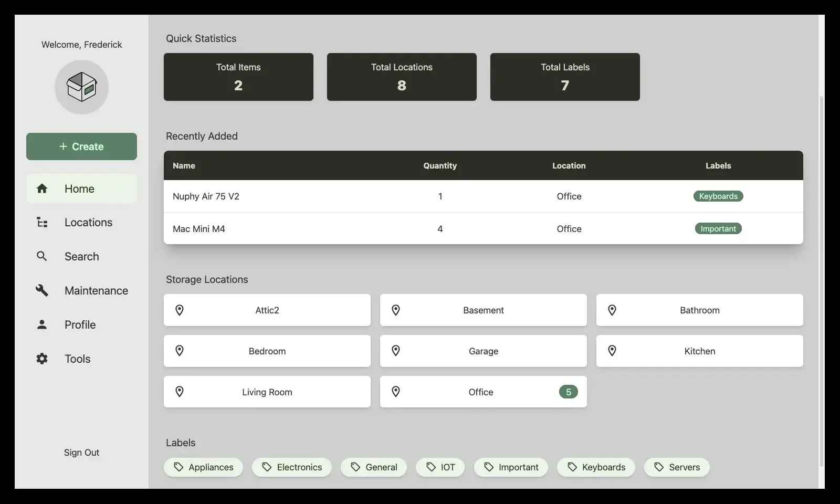The image size is (840, 504).
Task: Click the map pin on the Garage card
Action: click(x=396, y=350)
